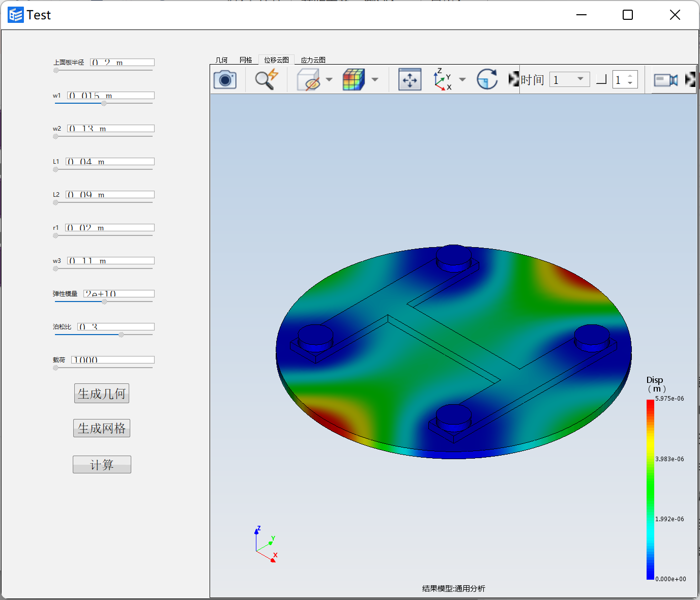Click the 载荷 input field
Screen dimensions: 700x600
(x=113, y=359)
